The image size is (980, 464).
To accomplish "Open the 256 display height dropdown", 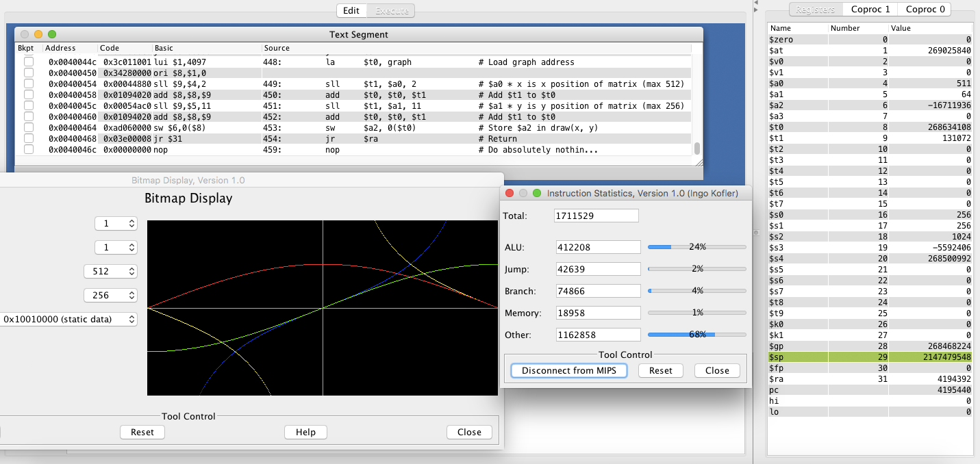I will [110, 295].
